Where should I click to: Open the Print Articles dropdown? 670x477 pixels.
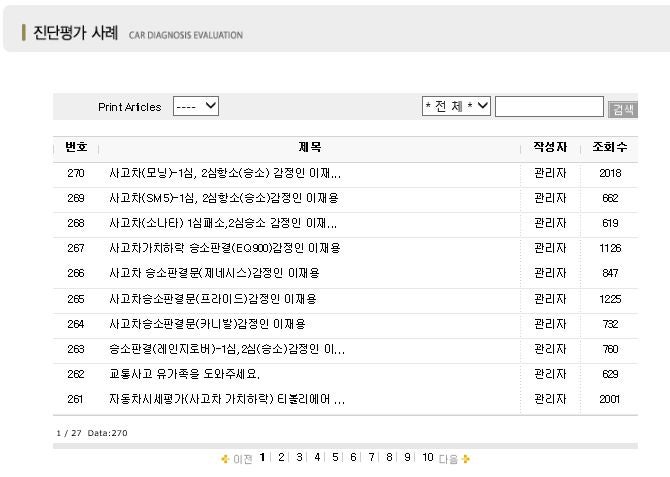coord(195,106)
